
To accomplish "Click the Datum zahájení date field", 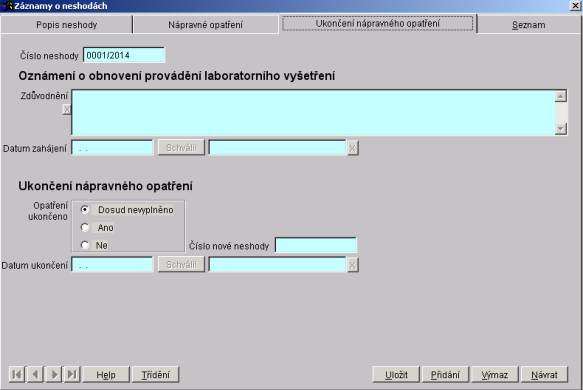I will click(x=112, y=148).
